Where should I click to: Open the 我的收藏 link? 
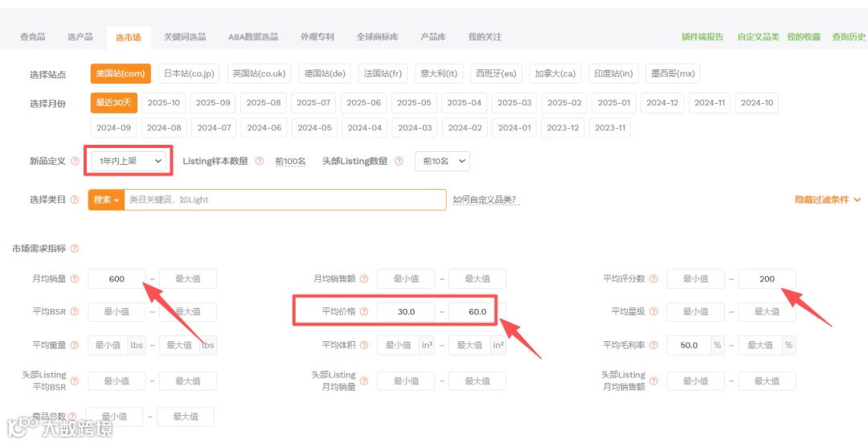pos(804,36)
